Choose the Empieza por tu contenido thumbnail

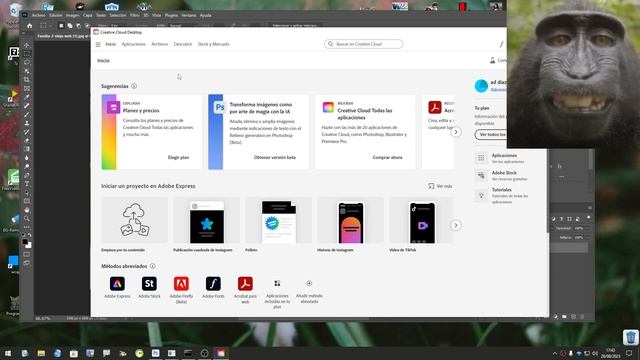134,220
